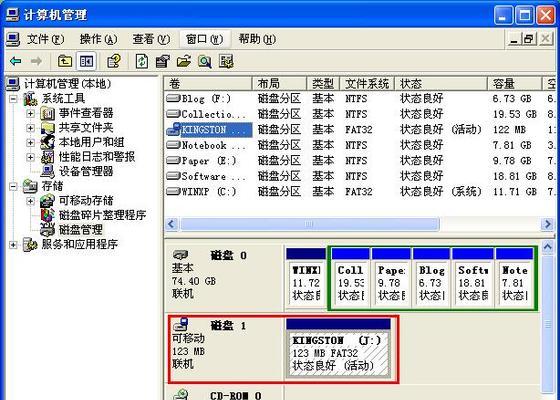
Task: Click the Local Users and Groups (本地用户和组) icon
Action: point(48,142)
